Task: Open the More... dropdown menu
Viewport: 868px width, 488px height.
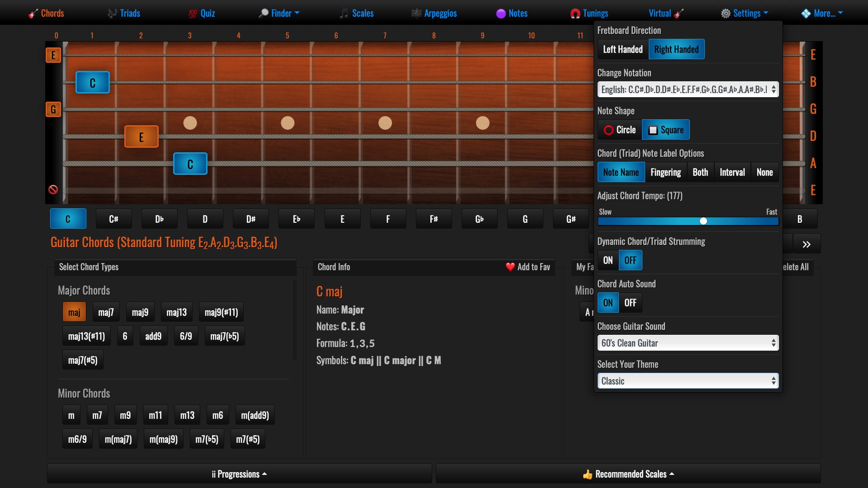Action: coord(822,14)
